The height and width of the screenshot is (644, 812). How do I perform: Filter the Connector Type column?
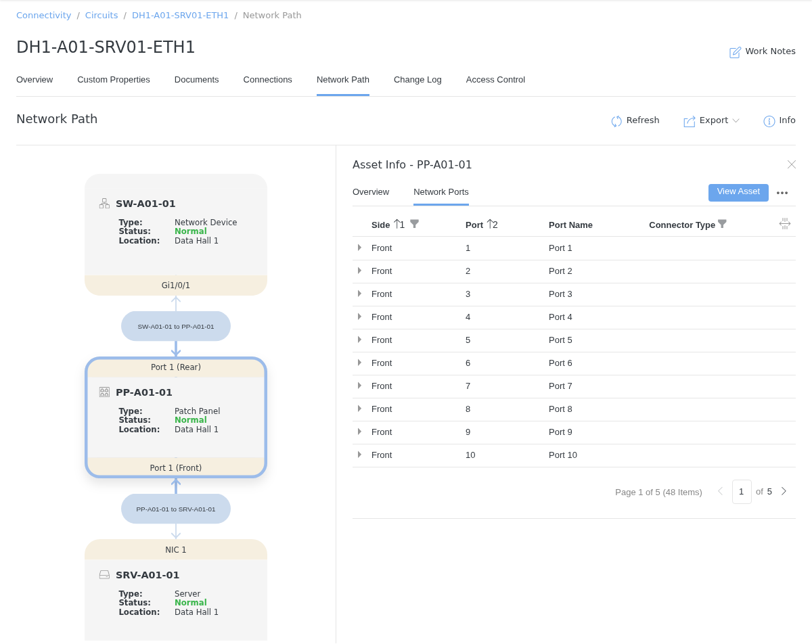(x=722, y=224)
